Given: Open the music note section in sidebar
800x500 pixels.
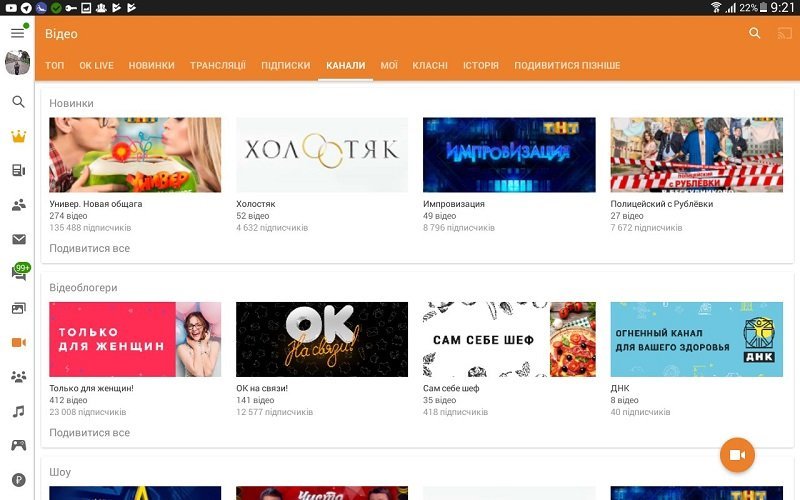Looking at the screenshot, I should (18, 411).
